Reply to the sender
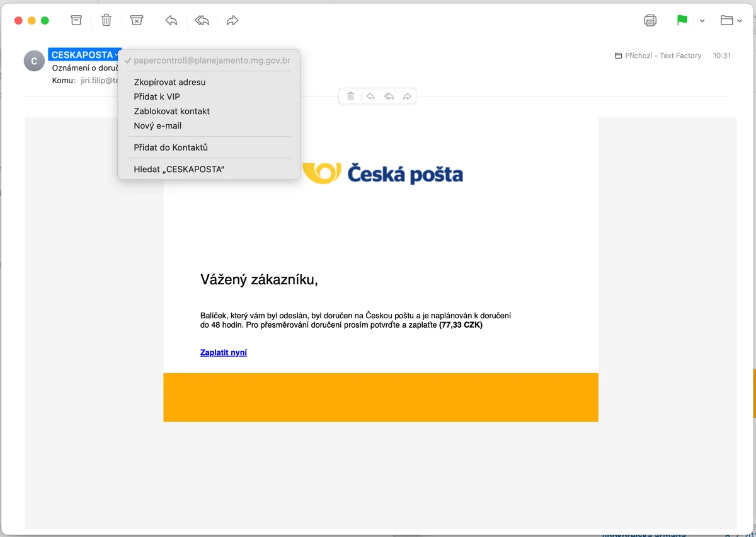The height and width of the screenshot is (537, 756). click(x=170, y=20)
